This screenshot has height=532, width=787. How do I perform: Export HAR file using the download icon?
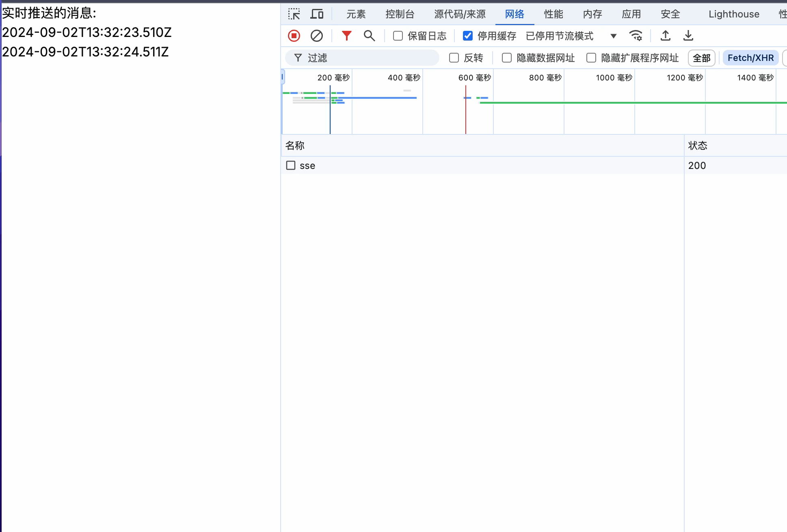[688, 36]
